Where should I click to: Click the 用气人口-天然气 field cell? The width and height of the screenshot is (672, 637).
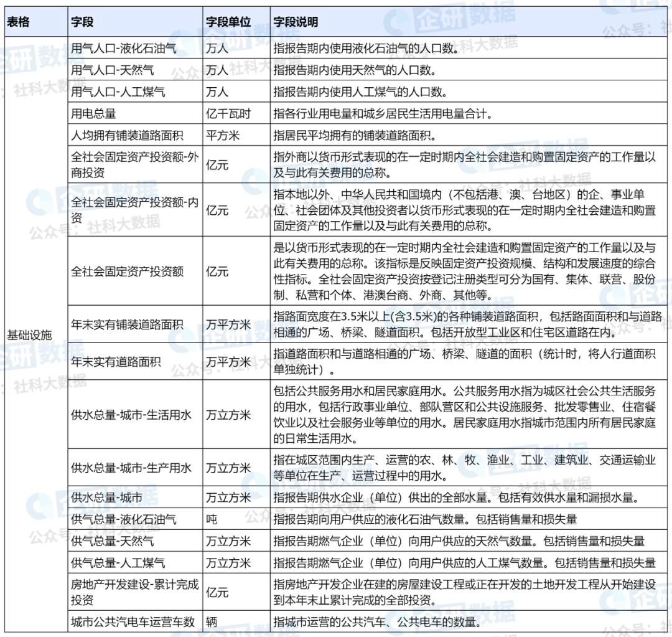click(135, 70)
